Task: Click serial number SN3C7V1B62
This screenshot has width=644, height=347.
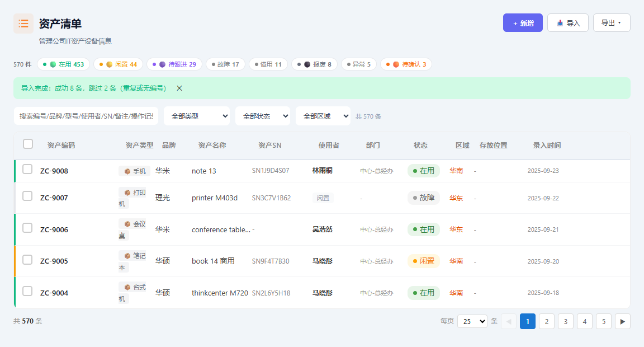Action: [x=272, y=198]
